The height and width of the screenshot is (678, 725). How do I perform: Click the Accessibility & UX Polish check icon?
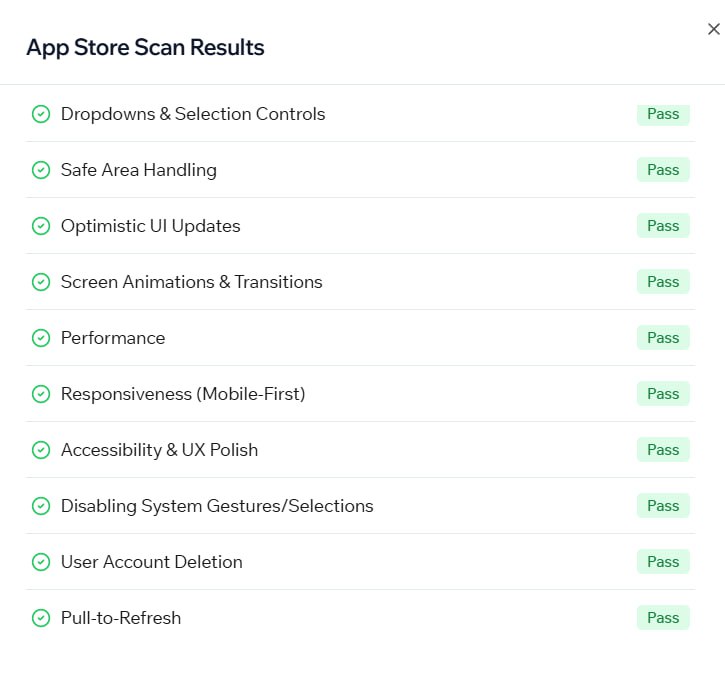click(x=41, y=450)
